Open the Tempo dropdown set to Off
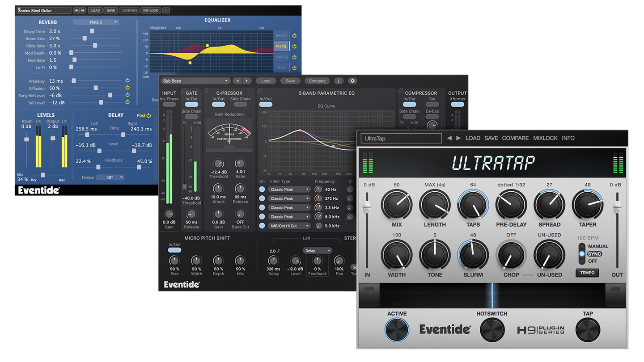Screen dimensions: 644x362 coord(110,177)
